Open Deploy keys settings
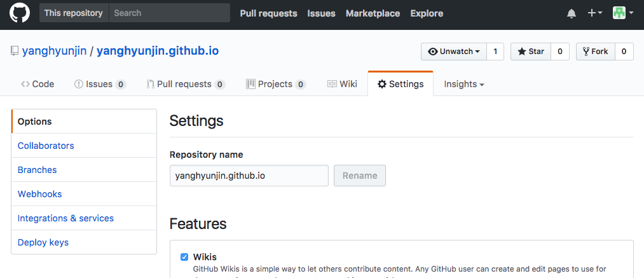This screenshot has width=644, height=278. click(84, 242)
